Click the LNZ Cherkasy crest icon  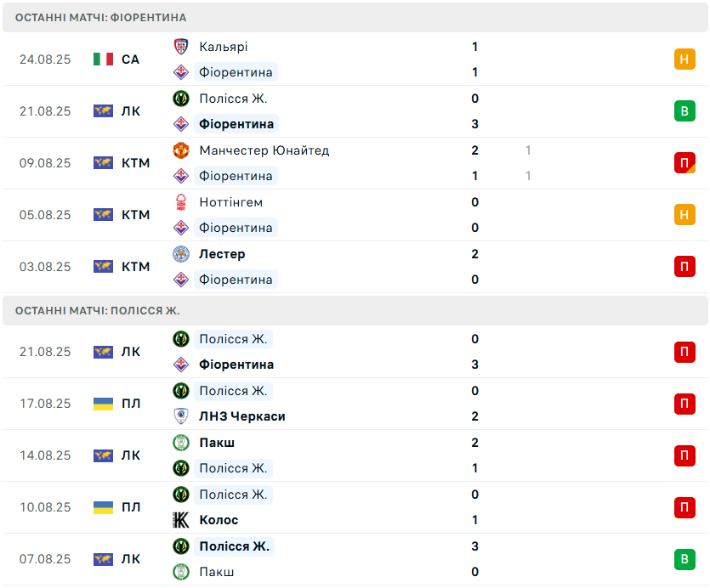tap(180, 416)
